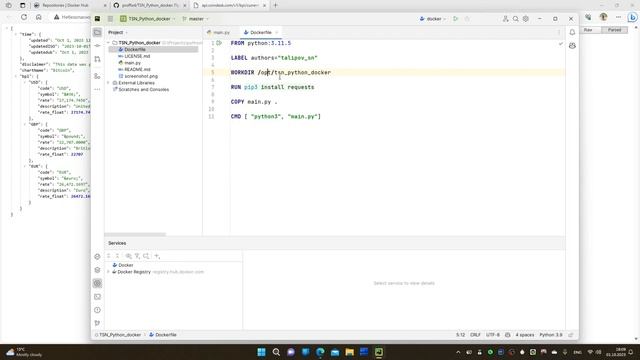Click the Debug bug icon
The image size is (640, 360).
pyautogui.click(x=467, y=19)
